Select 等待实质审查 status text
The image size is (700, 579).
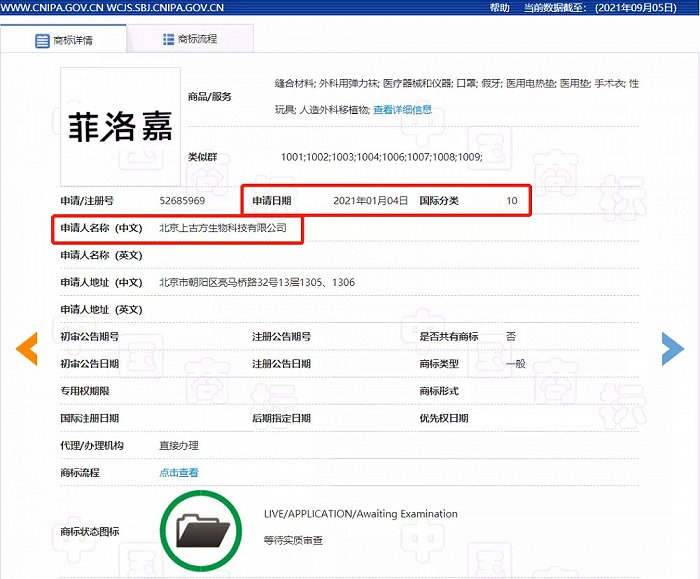coord(293,541)
